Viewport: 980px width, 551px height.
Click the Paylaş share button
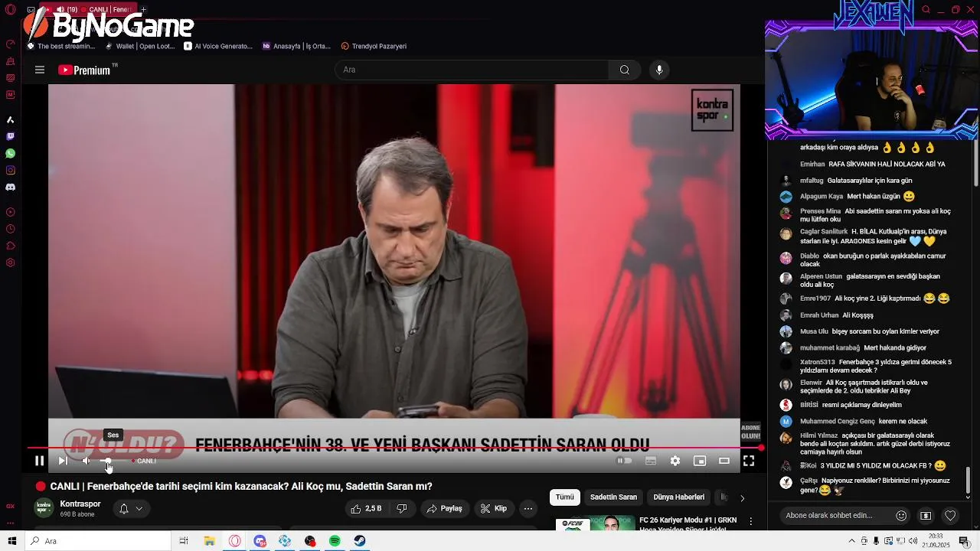pos(445,508)
